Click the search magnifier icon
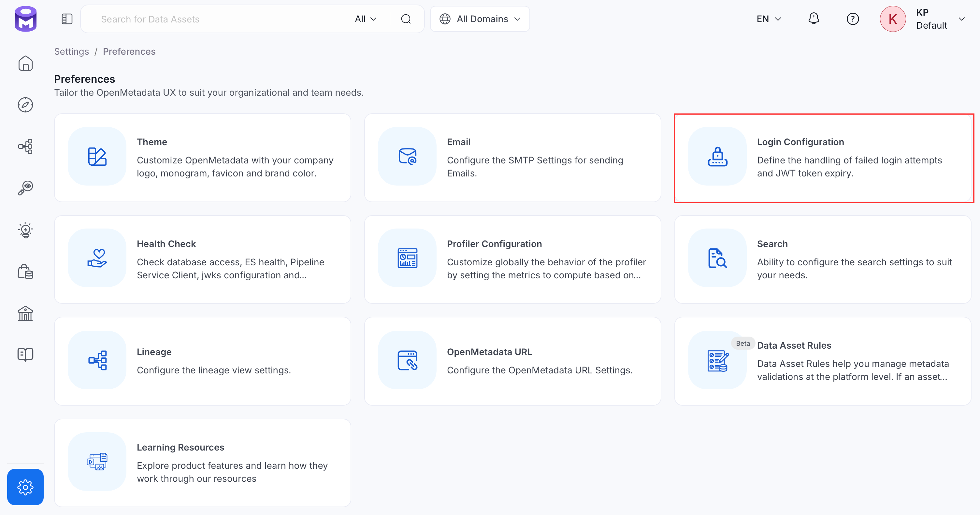The width and height of the screenshot is (980, 515). 406,19
